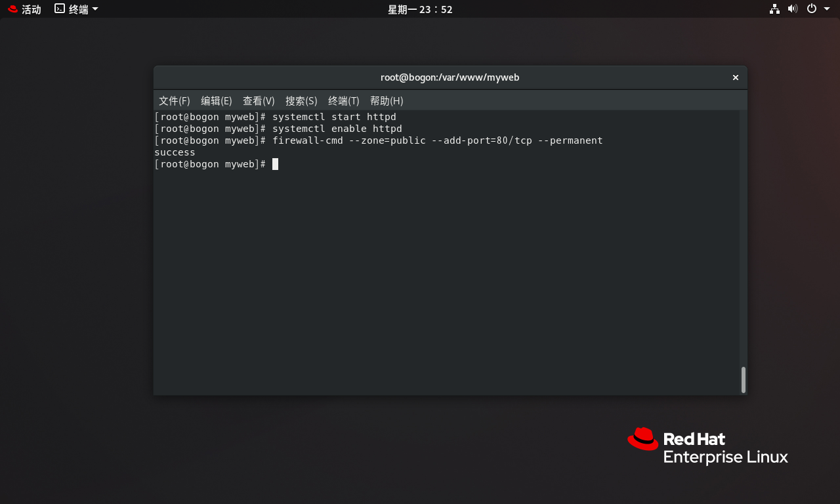Click the wired network status icon
The height and width of the screenshot is (504, 840).
click(774, 9)
